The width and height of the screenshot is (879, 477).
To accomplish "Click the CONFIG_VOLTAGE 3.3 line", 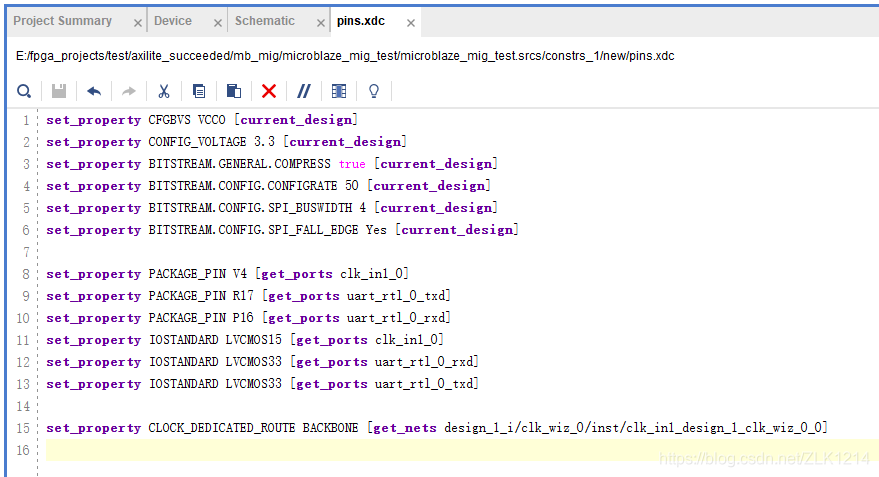I will click(226, 142).
